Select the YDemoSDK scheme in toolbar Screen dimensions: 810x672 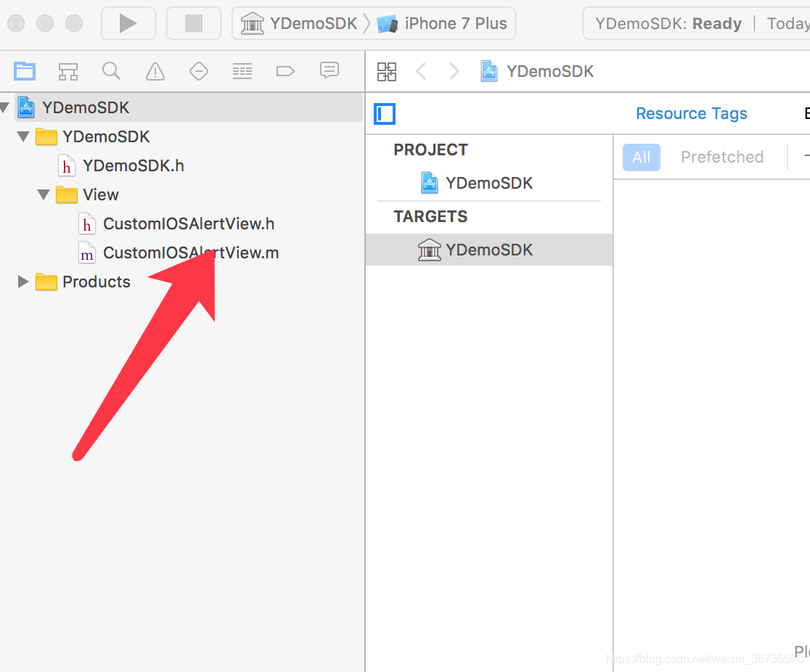click(299, 23)
